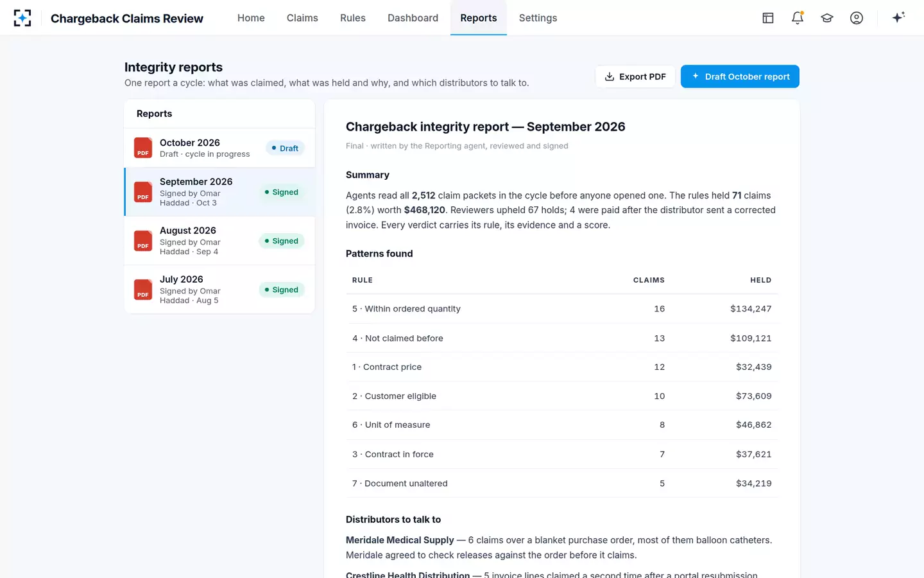
Task: Select the 'Customer eligible' rule row
Action: point(562,396)
